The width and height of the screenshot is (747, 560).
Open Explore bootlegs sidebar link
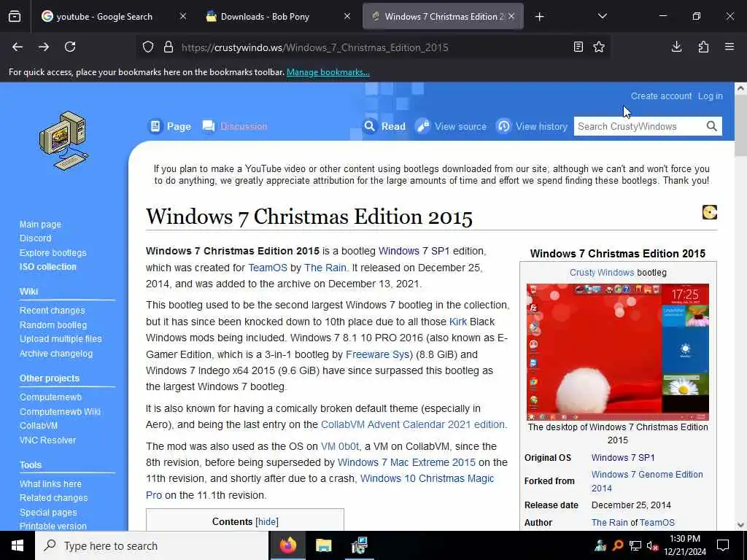tap(53, 253)
